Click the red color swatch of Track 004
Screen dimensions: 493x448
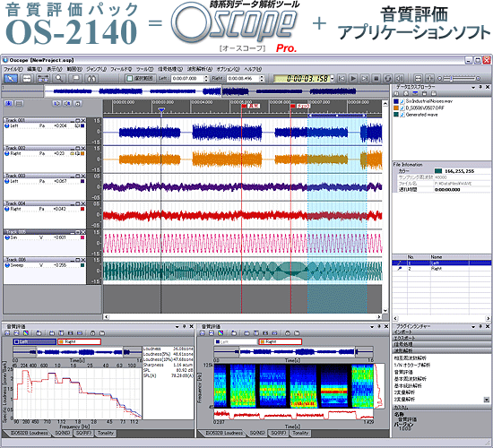pyautogui.click(x=82, y=209)
